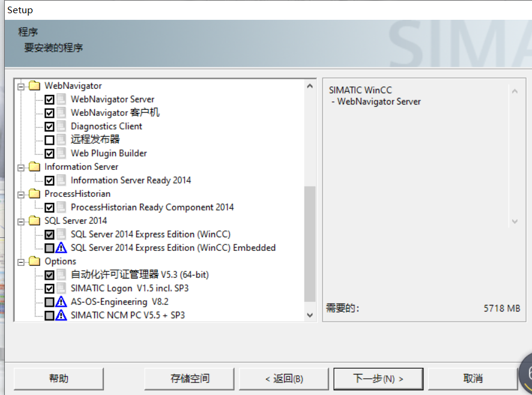Open the 存储空间 dialog

(x=189, y=378)
